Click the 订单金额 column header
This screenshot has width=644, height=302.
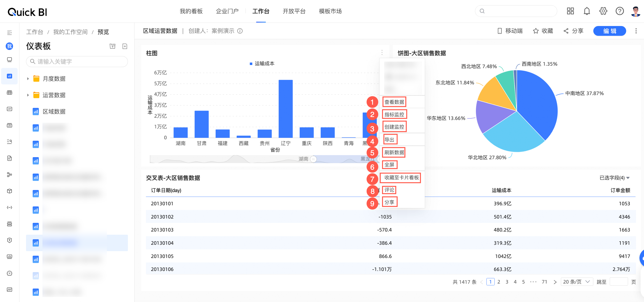pyautogui.click(x=620, y=190)
